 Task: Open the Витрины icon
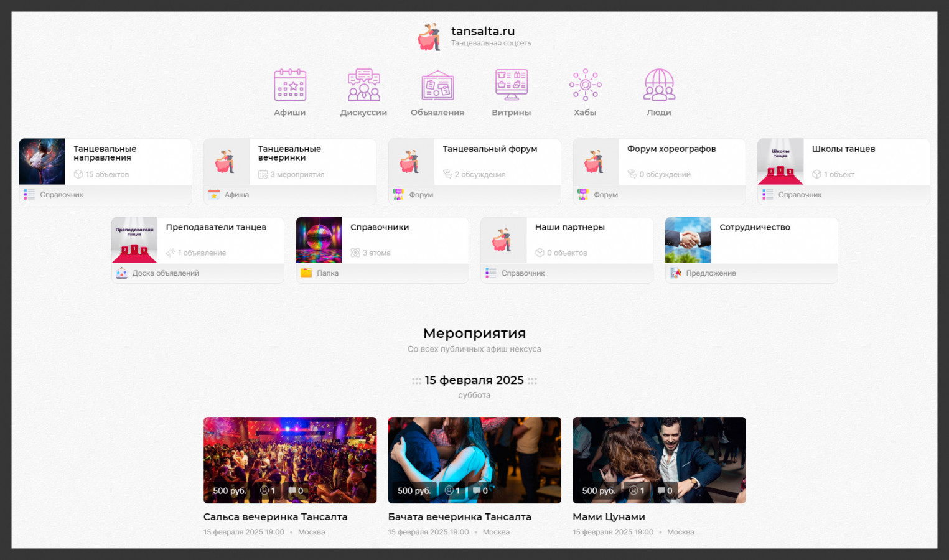[x=511, y=85]
